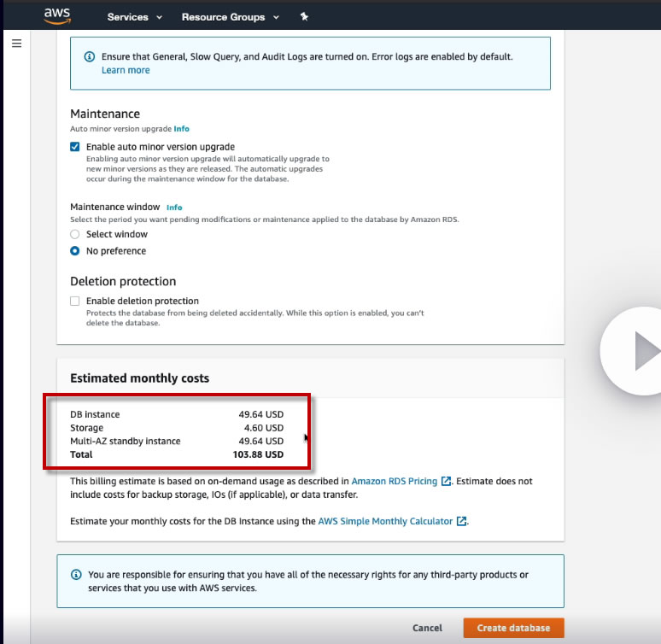The height and width of the screenshot is (644, 661).
Task: Open Info link next to Maintenance window
Action: [174, 208]
